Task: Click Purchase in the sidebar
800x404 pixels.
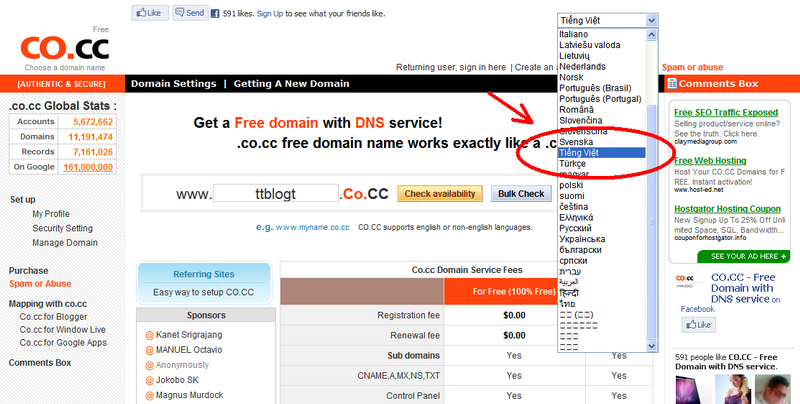Action: (29, 270)
